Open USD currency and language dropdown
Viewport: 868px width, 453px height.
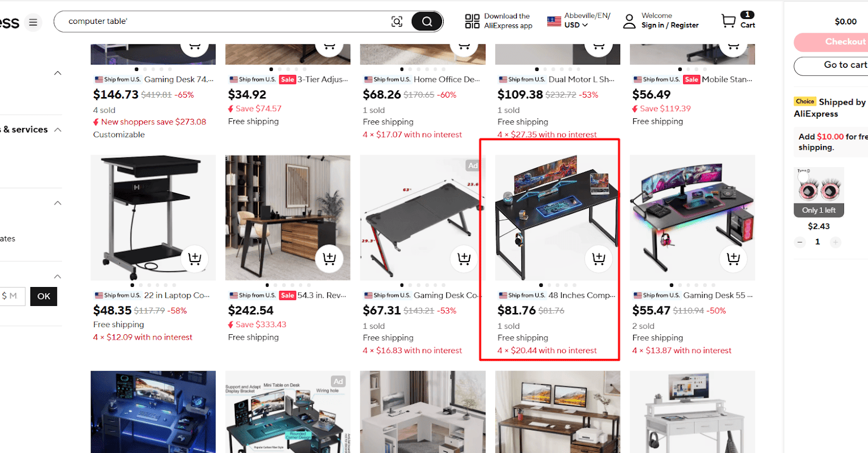pyautogui.click(x=579, y=21)
